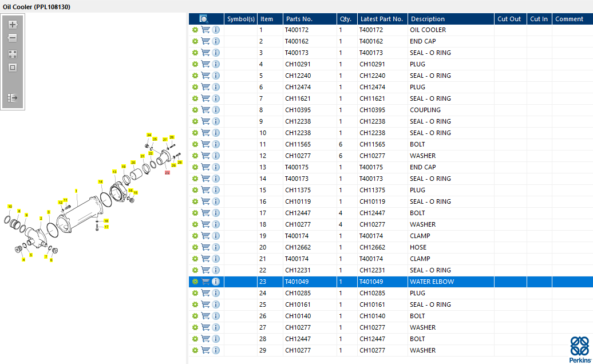This screenshot has width=593, height=364.
Task: Click the four-squares grid view icon
Action: point(13,54)
